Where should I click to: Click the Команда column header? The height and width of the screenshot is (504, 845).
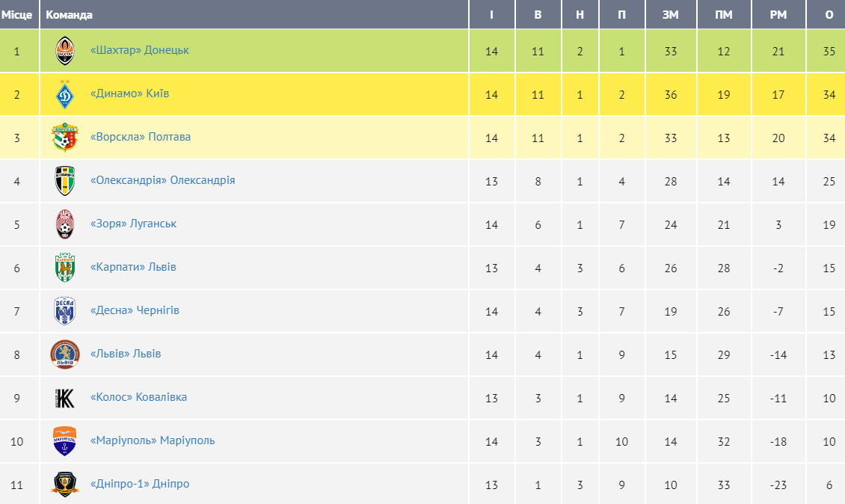pyautogui.click(x=70, y=15)
